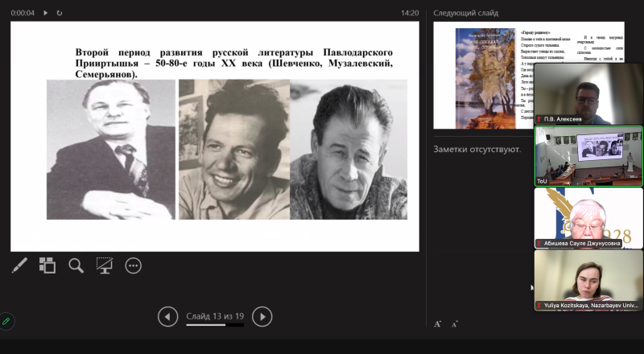The height and width of the screenshot is (354, 644).
Task: Select Абишева Сауле Джунусовна video tile
Action: point(588,217)
